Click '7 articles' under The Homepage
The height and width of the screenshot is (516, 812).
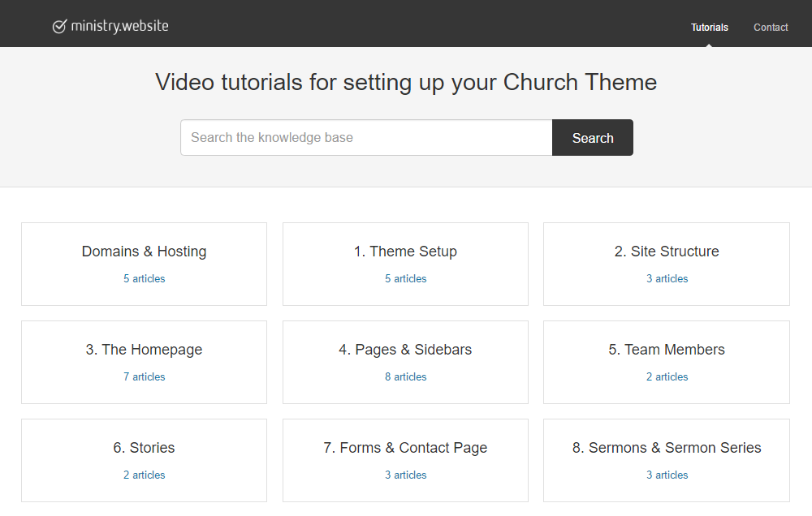pyautogui.click(x=144, y=377)
